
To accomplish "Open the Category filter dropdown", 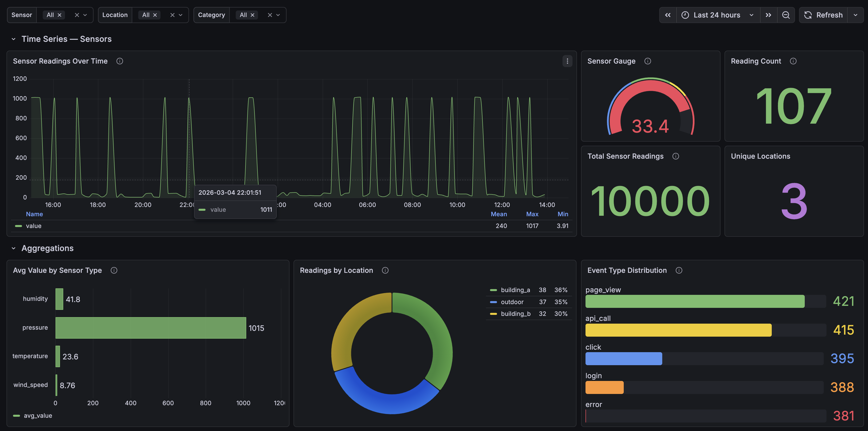I will 278,15.
